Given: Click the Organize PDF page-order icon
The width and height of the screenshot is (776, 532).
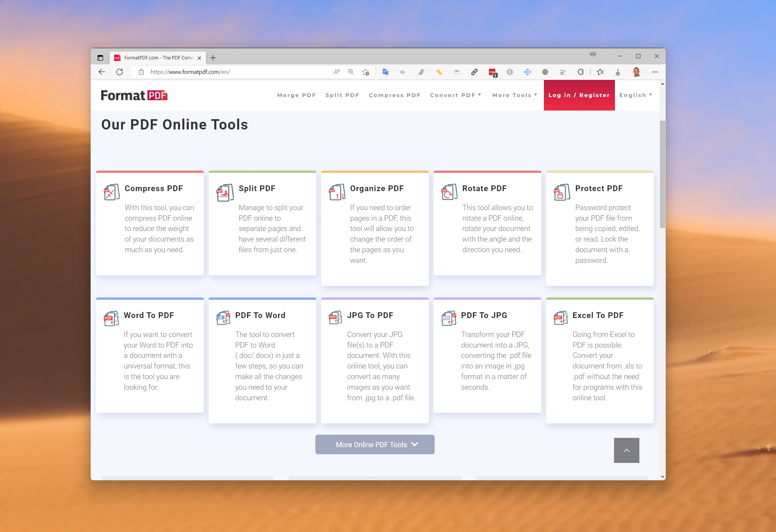Looking at the screenshot, I should coord(337,192).
